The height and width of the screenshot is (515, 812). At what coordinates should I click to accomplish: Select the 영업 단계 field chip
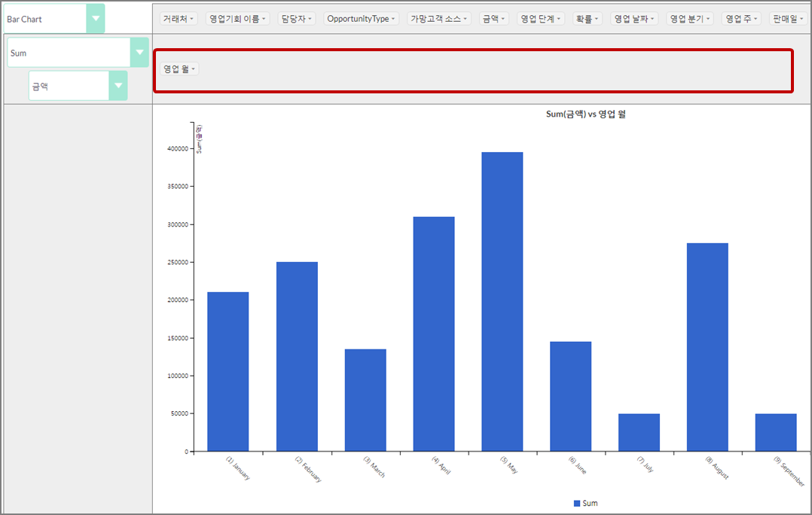pyautogui.click(x=541, y=19)
